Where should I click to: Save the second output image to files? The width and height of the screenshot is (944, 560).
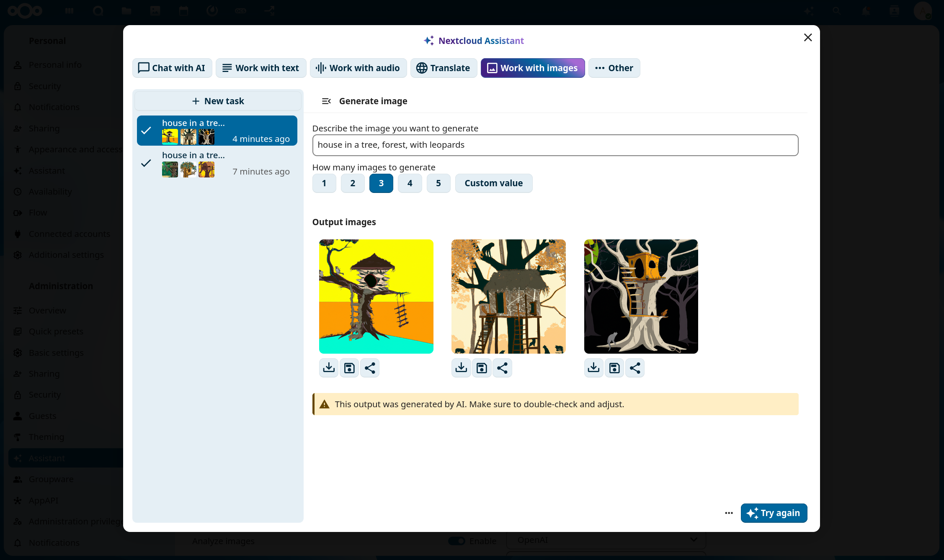click(x=482, y=368)
